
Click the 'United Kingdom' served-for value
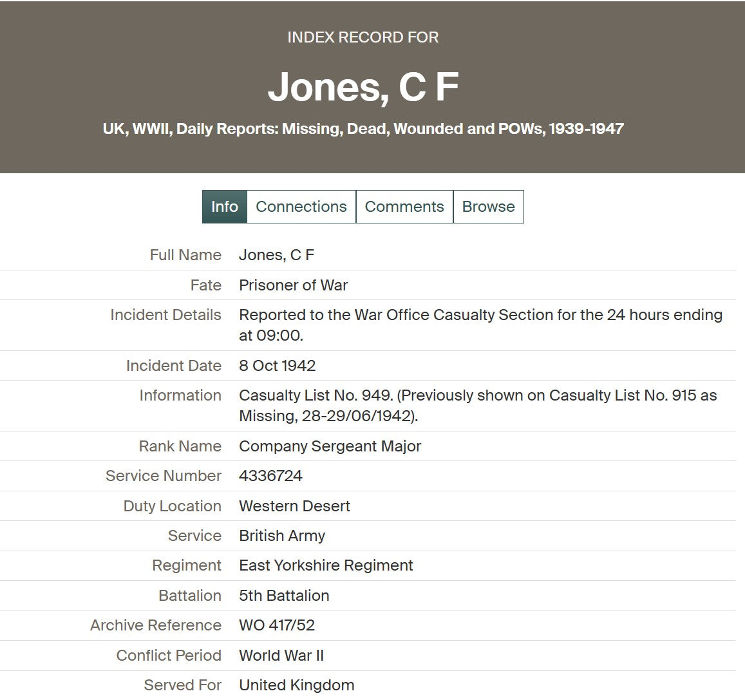point(296,685)
